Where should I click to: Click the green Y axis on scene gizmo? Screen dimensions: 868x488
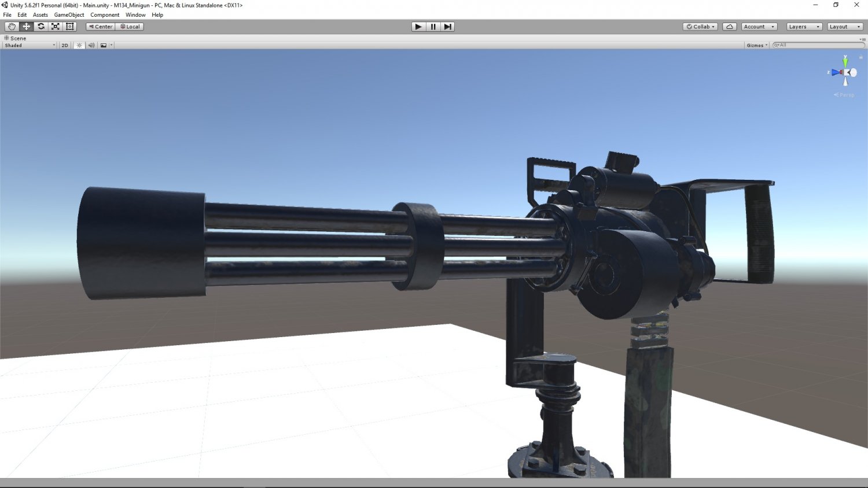pos(846,62)
